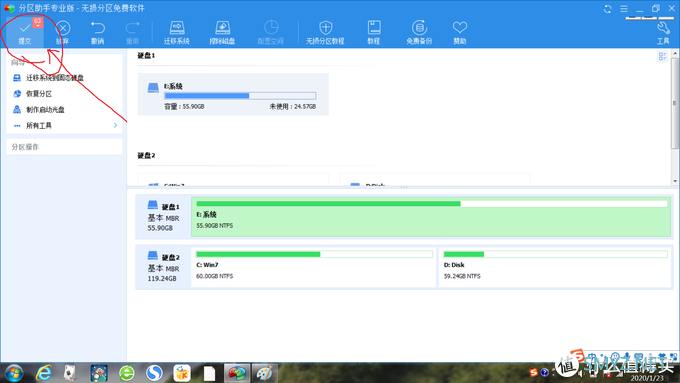
Task: Select the E:系统 partition card in 硬盘1
Action: (233, 94)
